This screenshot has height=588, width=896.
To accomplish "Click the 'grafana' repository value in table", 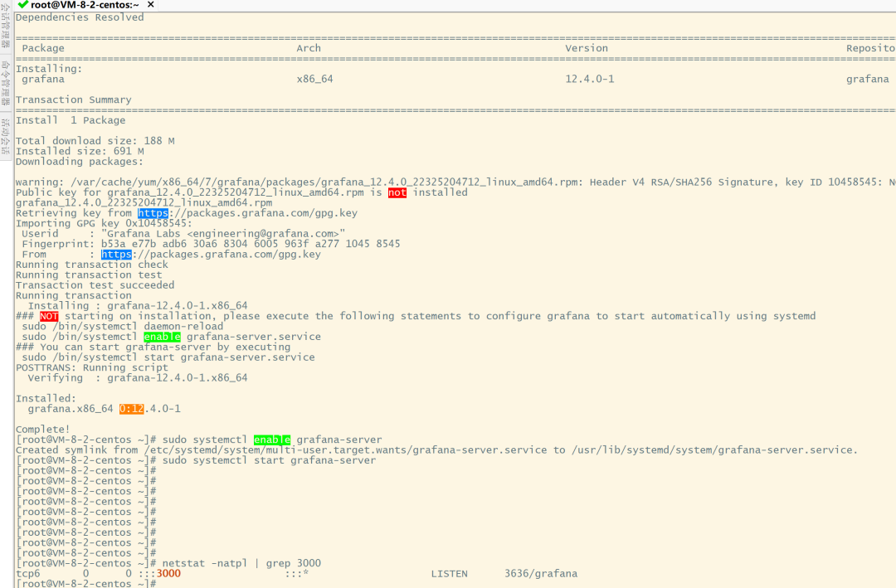I will pos(868,79).
